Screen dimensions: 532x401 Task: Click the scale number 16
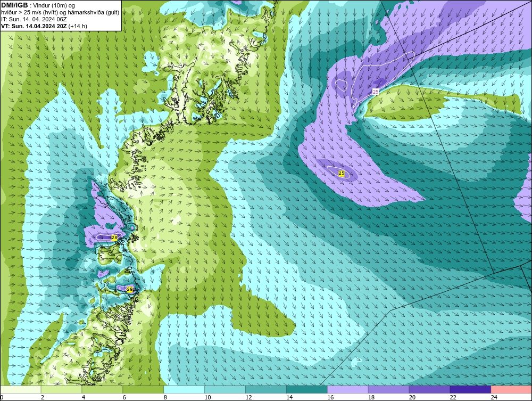coord(330,397)
